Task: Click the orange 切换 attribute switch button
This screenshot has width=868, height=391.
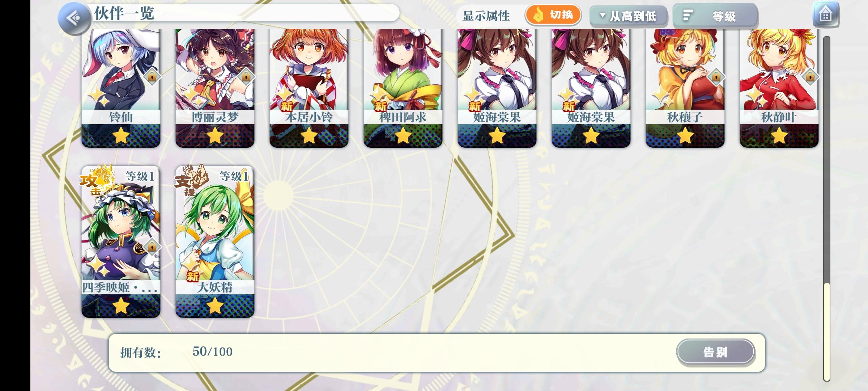Action: point(553,15)
